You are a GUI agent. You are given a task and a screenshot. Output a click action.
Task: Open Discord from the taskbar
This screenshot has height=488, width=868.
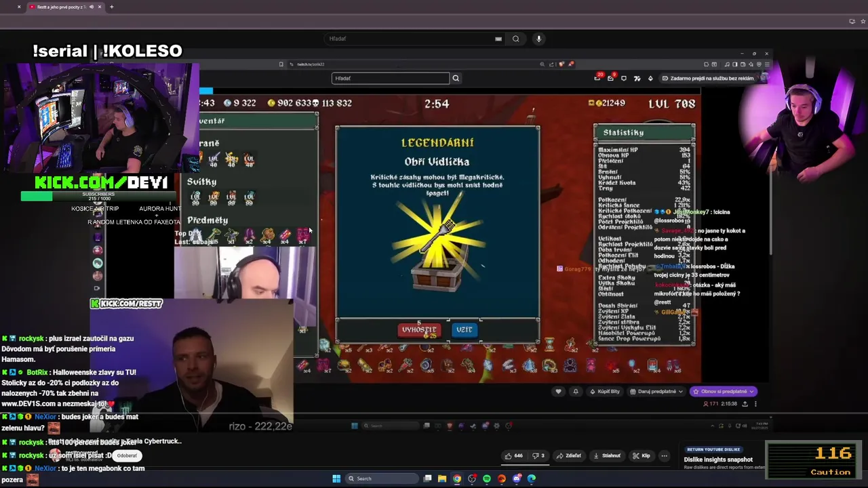[x=517, y=479]
